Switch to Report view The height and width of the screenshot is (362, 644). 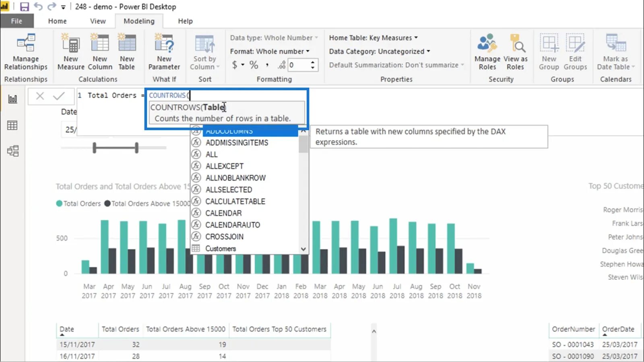(12, 99)
